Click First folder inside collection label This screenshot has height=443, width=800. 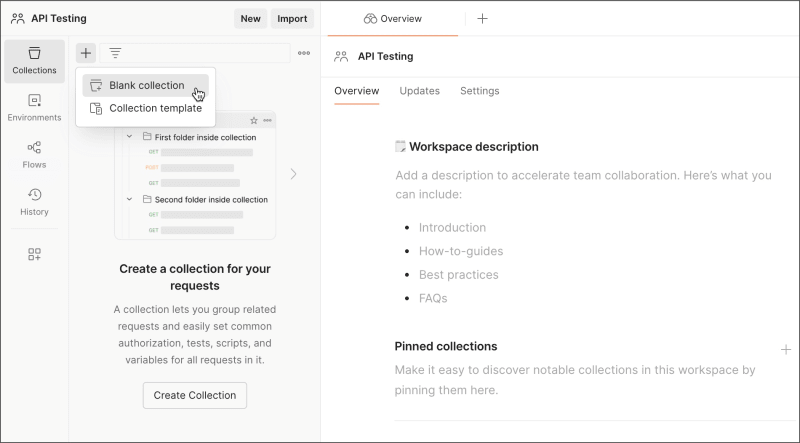coord(205,137)
